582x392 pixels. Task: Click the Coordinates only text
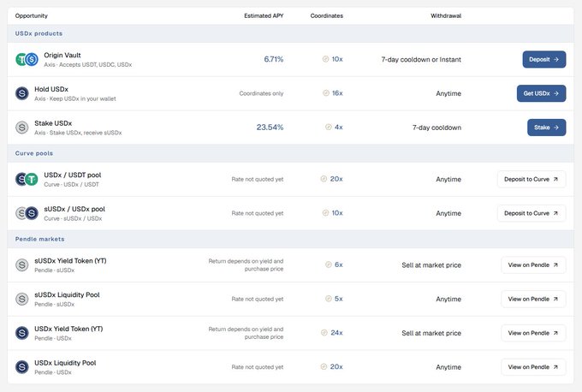coord(261,93)
